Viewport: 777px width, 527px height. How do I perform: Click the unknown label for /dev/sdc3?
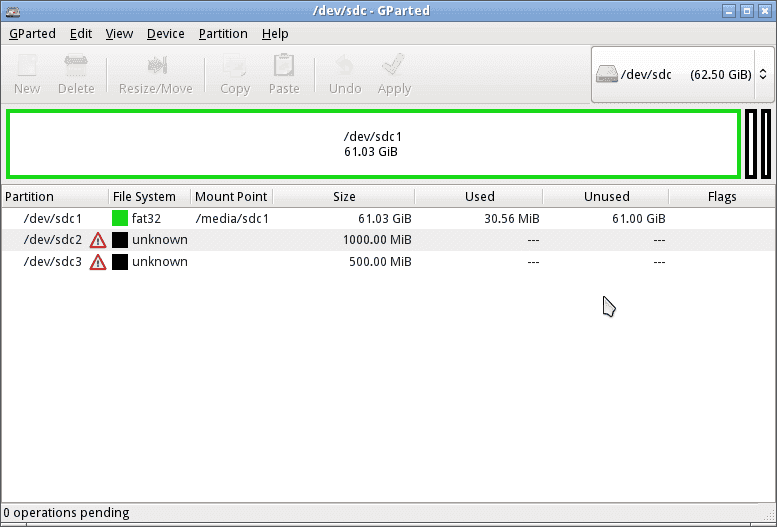click(x=160, y=262)
